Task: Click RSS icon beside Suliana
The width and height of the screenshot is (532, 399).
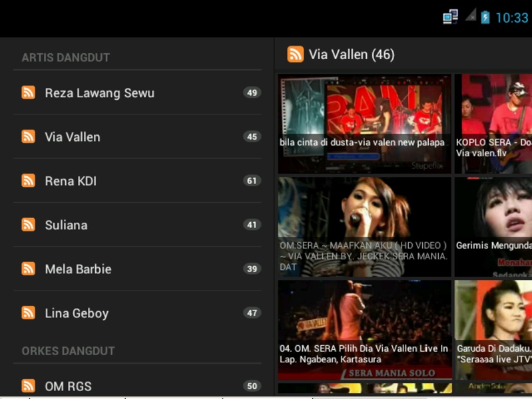Action: 28,225
